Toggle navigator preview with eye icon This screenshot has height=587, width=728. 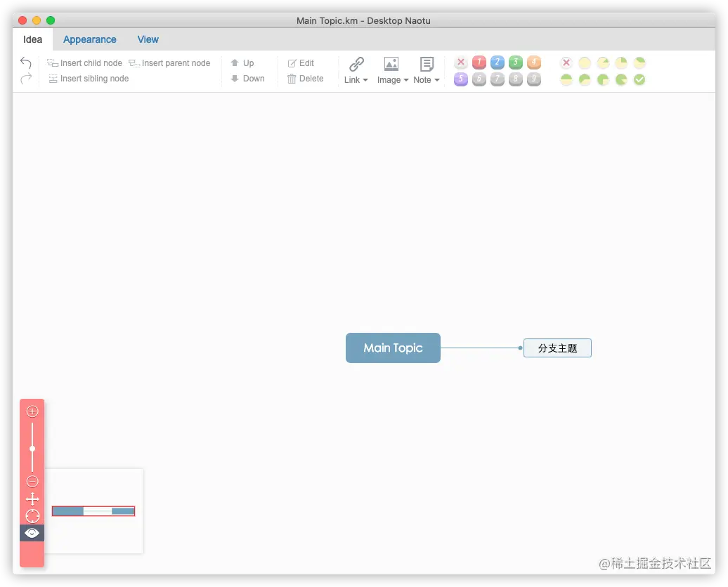[x=32, y=533]
